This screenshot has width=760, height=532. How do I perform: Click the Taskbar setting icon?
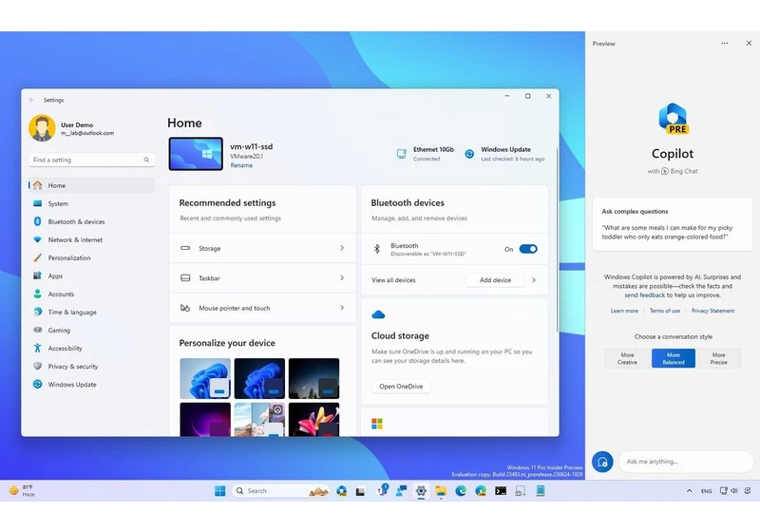185,278
